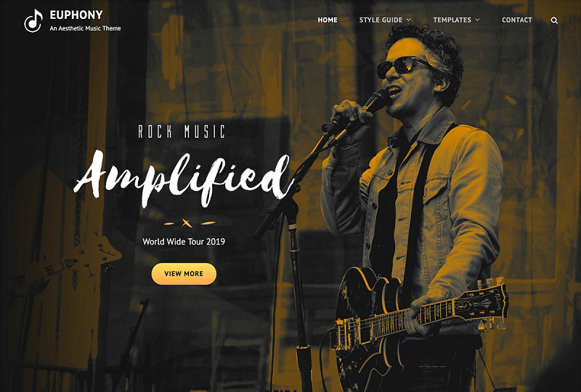Click the Amplified script heading
Viewport: 581px width, 392px height.
183,179
